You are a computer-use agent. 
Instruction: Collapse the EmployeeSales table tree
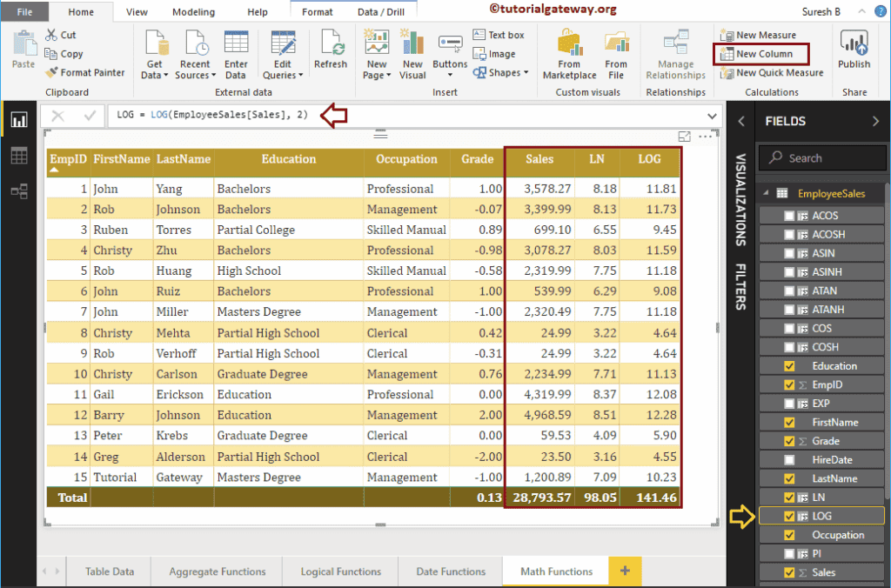click(765, 194)
